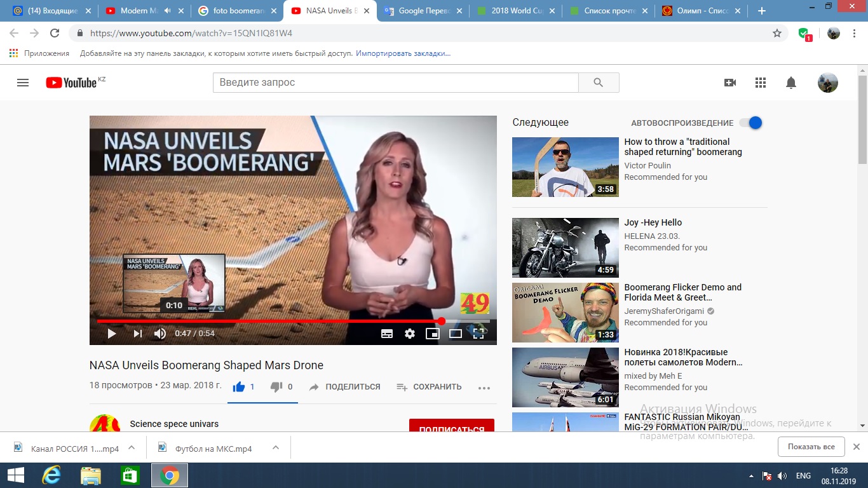Bookmark this page with the star
The image size is (868, 488).
pyautogui.click(x=776, y=33)
